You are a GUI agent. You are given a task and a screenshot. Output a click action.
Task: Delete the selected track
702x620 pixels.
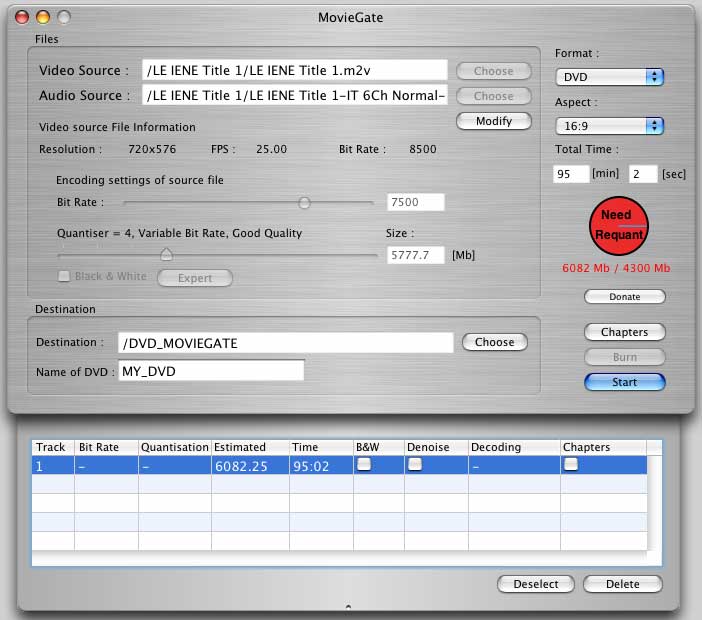pos(622,584)
